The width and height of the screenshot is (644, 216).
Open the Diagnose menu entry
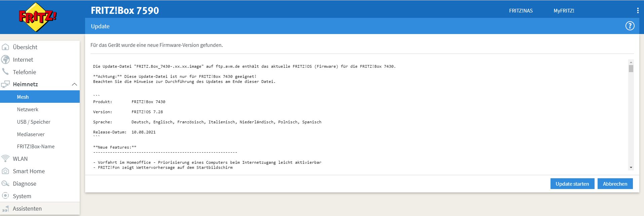pos(24,184)
